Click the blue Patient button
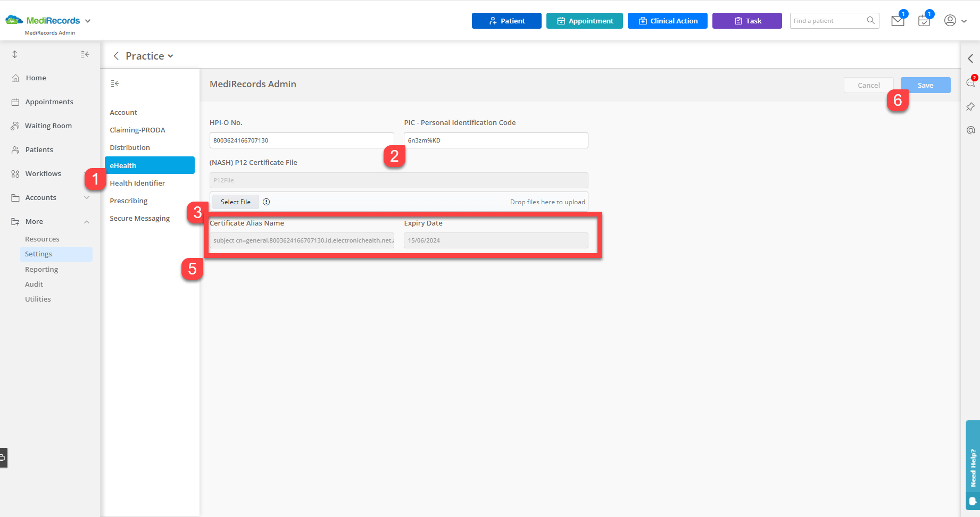Image resolution: width=980 pixels, height=517 pixels. pos(506,21)
